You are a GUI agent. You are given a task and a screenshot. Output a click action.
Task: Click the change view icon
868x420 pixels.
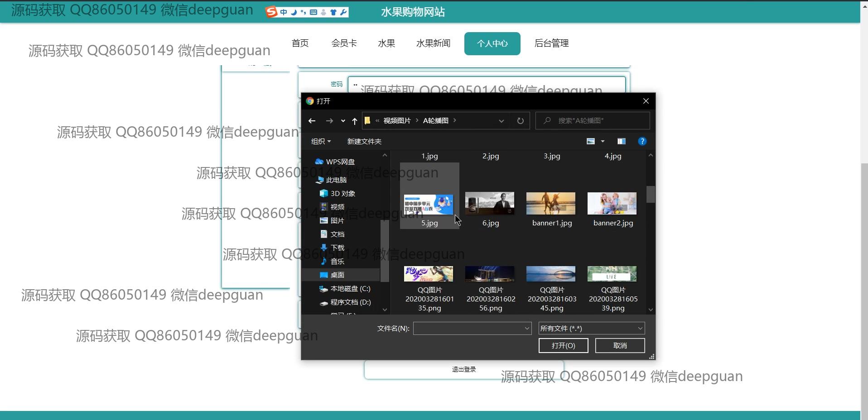click(x=591, y=141)
